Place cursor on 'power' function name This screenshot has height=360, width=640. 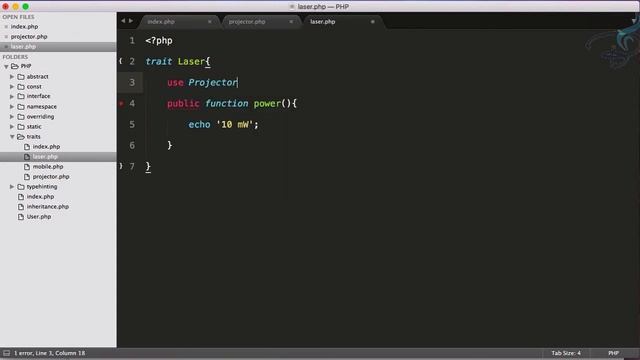[267, 104]
